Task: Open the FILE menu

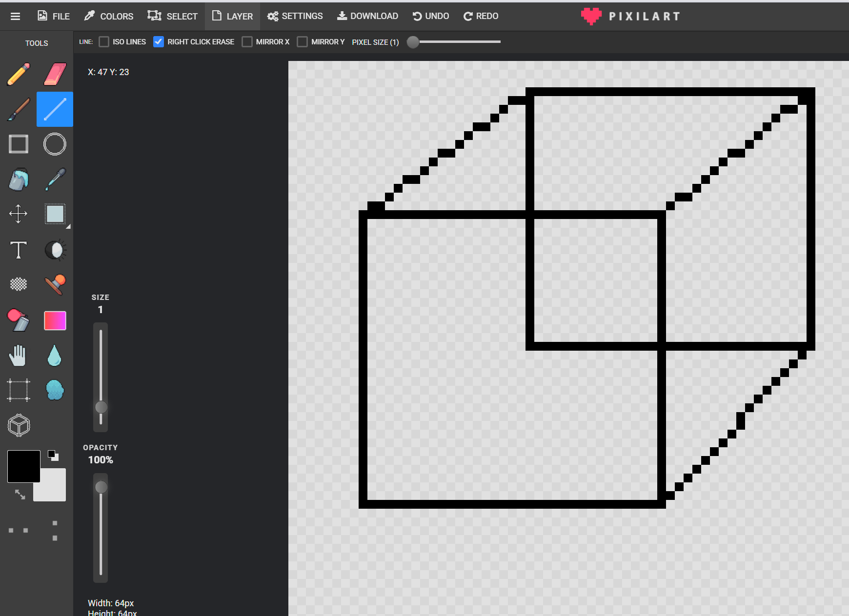Action: point(54,16)
